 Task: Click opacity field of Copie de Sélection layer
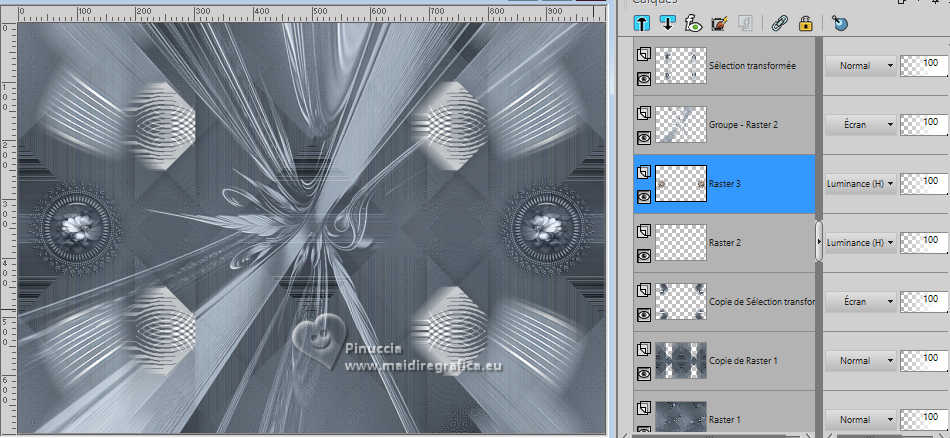[925, 301]
